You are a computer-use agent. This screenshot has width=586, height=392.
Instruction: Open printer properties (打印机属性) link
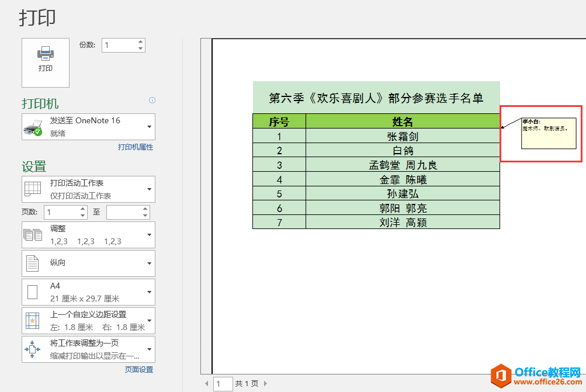(x=135, y=147)
